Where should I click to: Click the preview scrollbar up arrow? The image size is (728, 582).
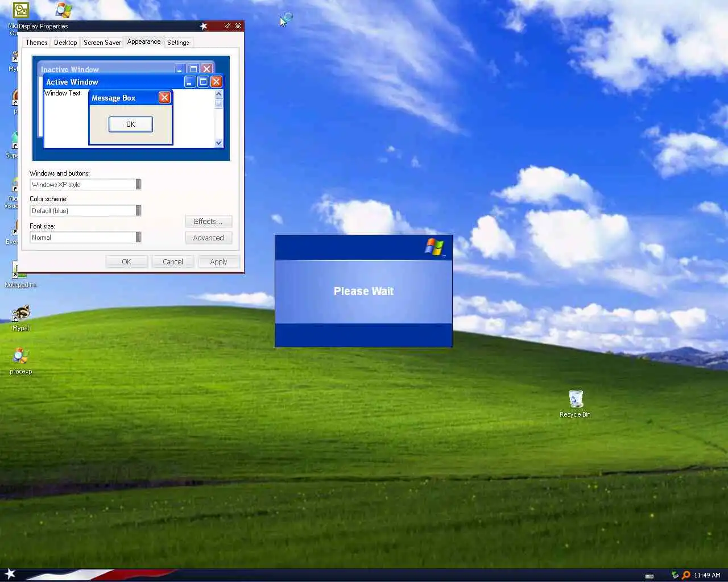(x=218, y=94)
